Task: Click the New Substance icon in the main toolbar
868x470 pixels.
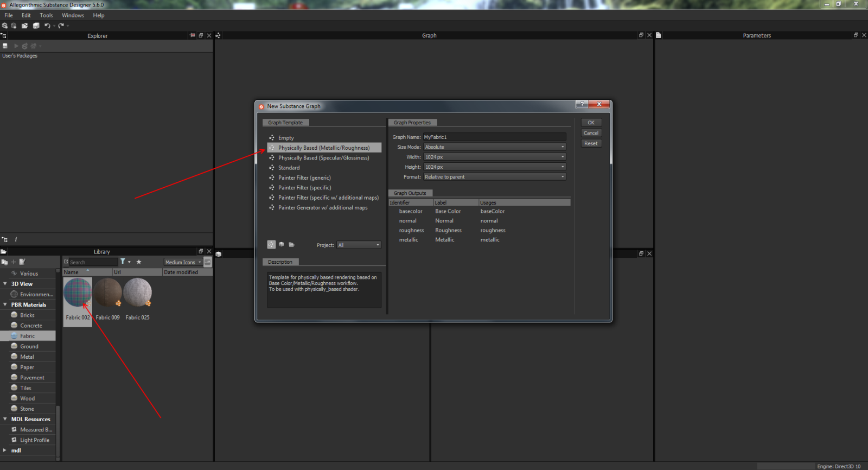Action: click(5, 26)
